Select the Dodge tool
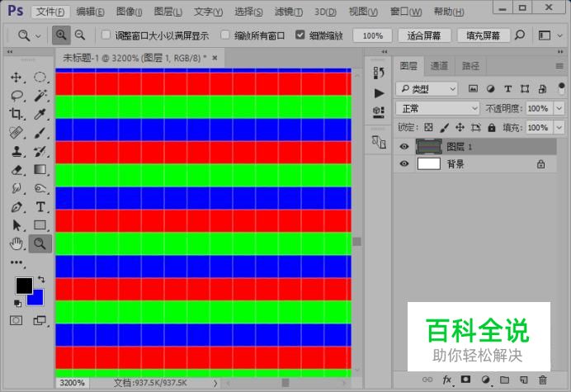571x392 pixels. click(x=40, y=188)
